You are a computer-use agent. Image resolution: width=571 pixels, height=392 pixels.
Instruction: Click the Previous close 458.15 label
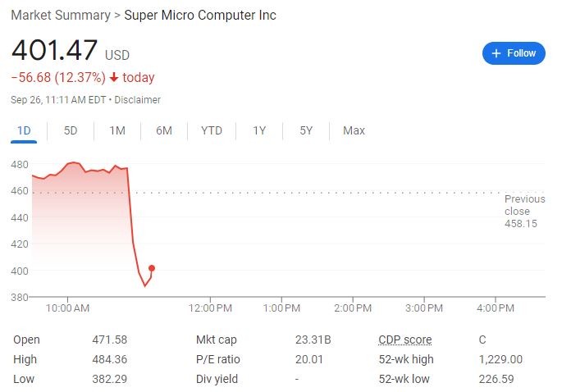pos(524,211)
